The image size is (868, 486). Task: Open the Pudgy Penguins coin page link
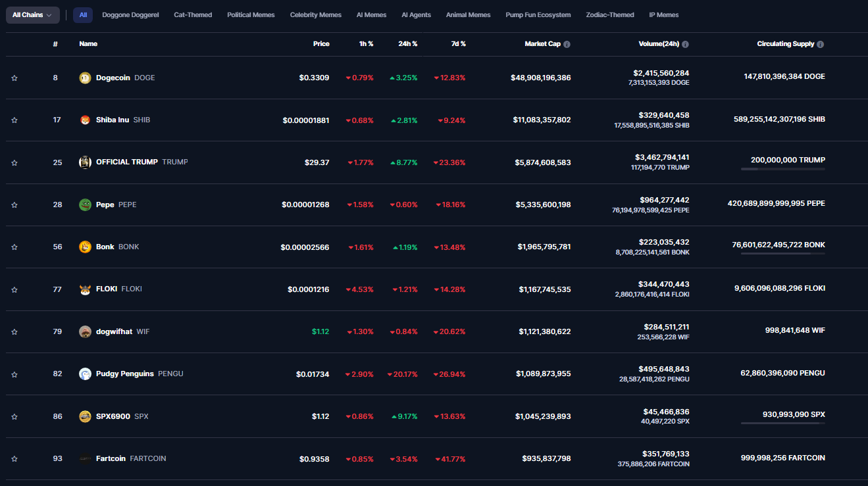coord(124,374)
